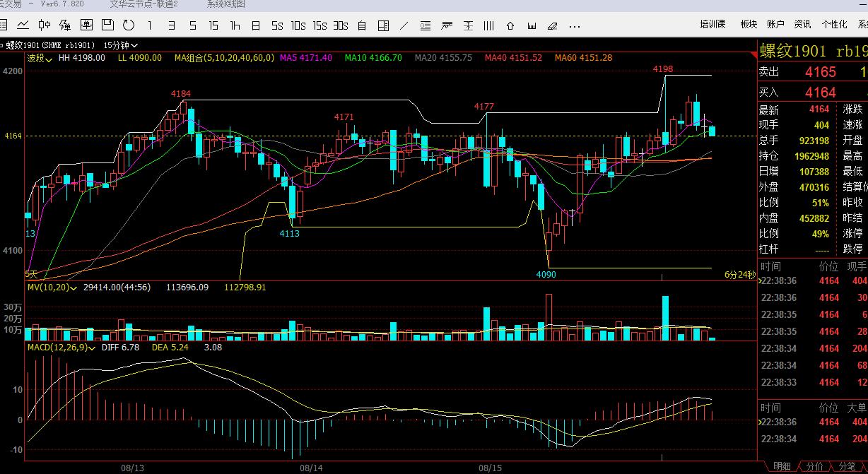Image resolution: width=868 pixels, height=474 pixels.
Task: Click the DIFF 6.78 MACD readout
Action: [120, 348]
